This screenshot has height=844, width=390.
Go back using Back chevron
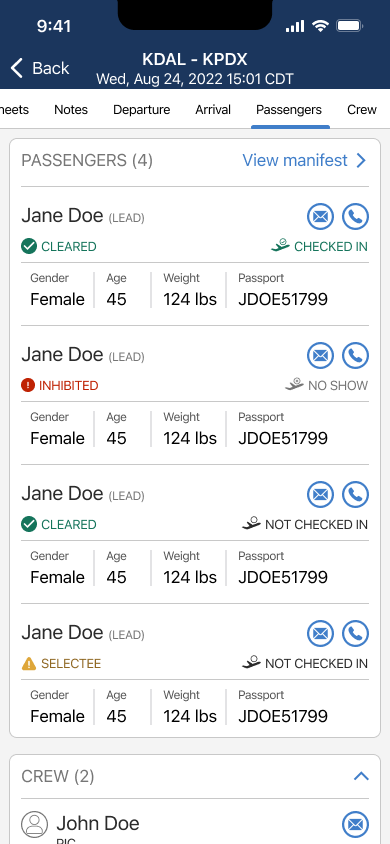(x=17, y=68)
